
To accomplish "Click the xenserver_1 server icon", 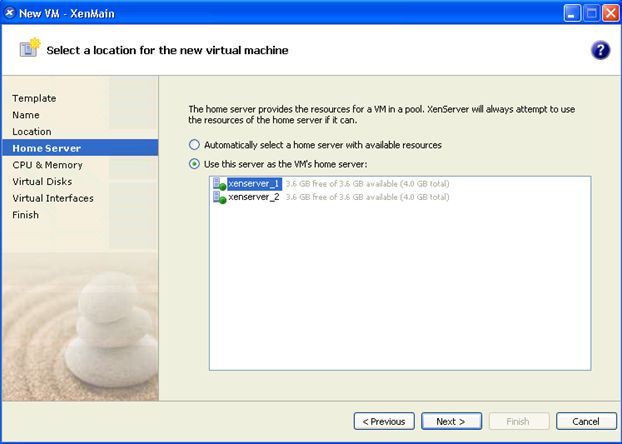I will point(219,184).
